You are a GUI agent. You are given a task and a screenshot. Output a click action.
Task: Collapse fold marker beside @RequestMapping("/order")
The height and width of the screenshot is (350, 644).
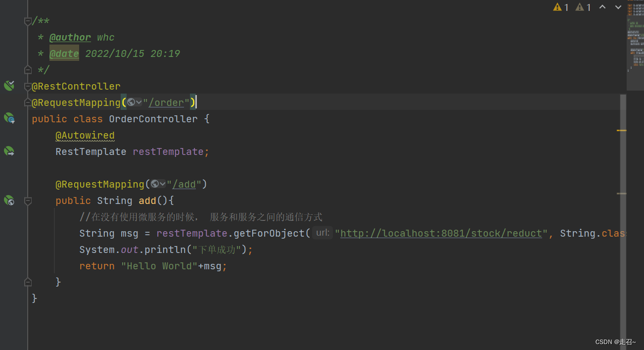pos(28,102)
